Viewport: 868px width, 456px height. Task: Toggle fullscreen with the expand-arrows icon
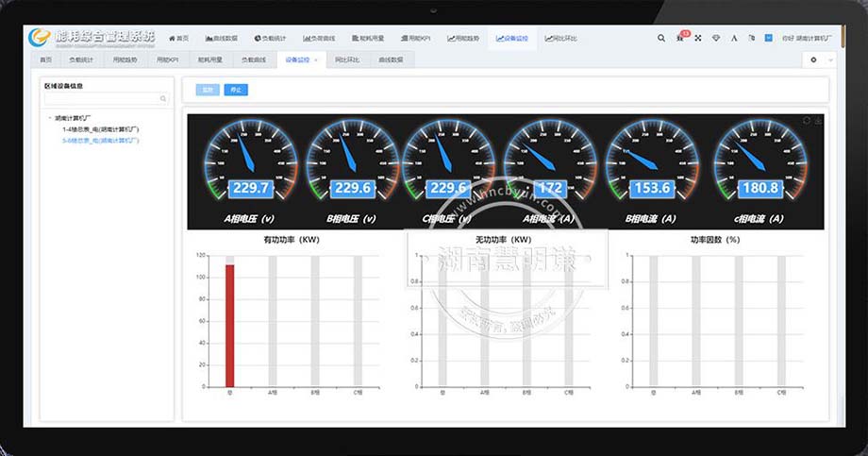pyautogui.click(x=698, y=38)
